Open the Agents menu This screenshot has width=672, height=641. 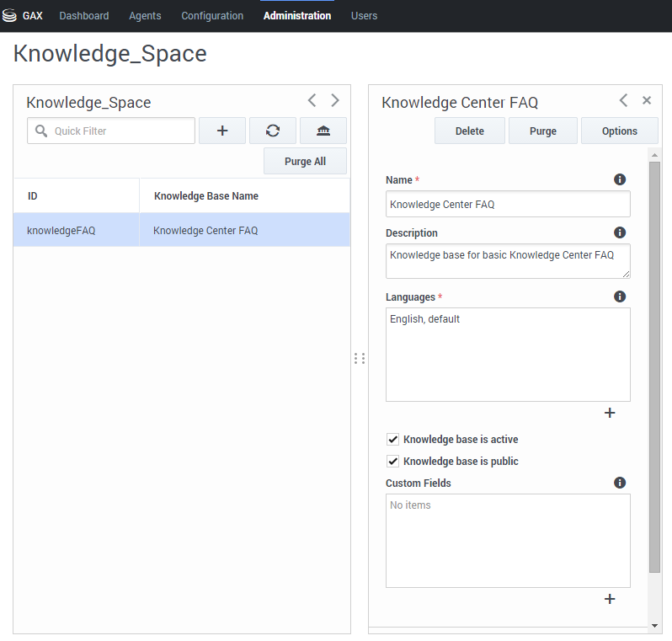click(x=145, y=16)
